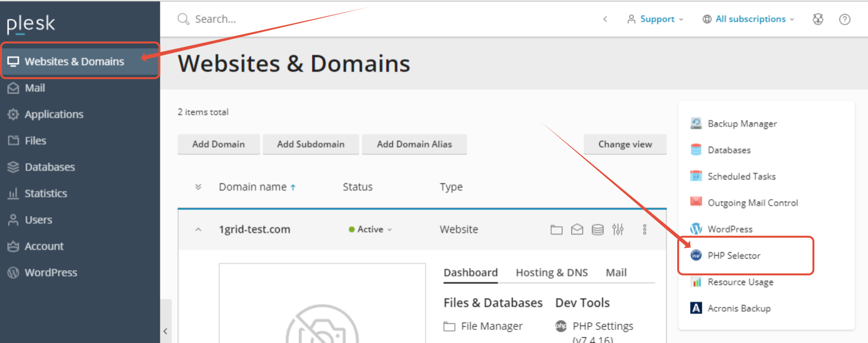Expand all rows with double chevron
Image resolution: width=868 pixels, height=343 pixels.
tap(198, 187)
